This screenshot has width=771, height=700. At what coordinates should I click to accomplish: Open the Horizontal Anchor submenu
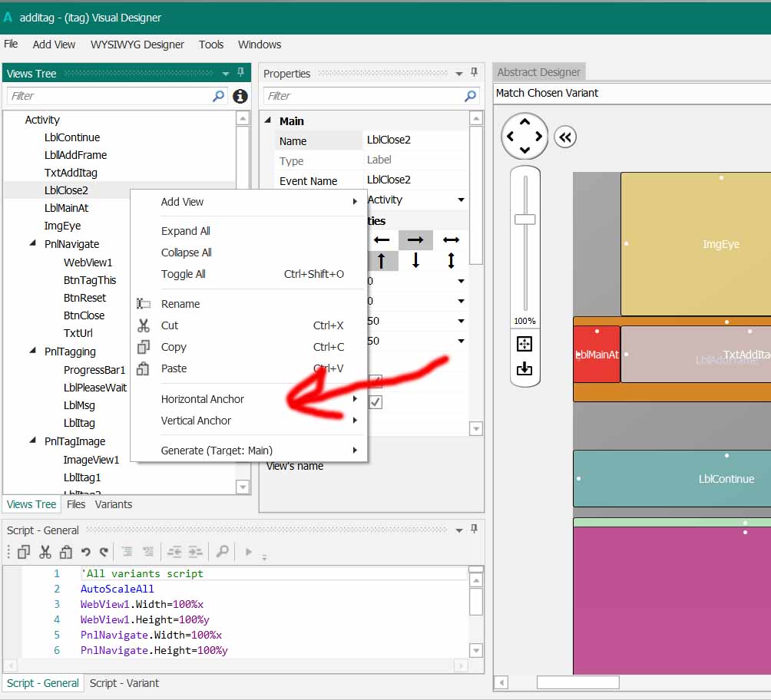click(203, 399)
